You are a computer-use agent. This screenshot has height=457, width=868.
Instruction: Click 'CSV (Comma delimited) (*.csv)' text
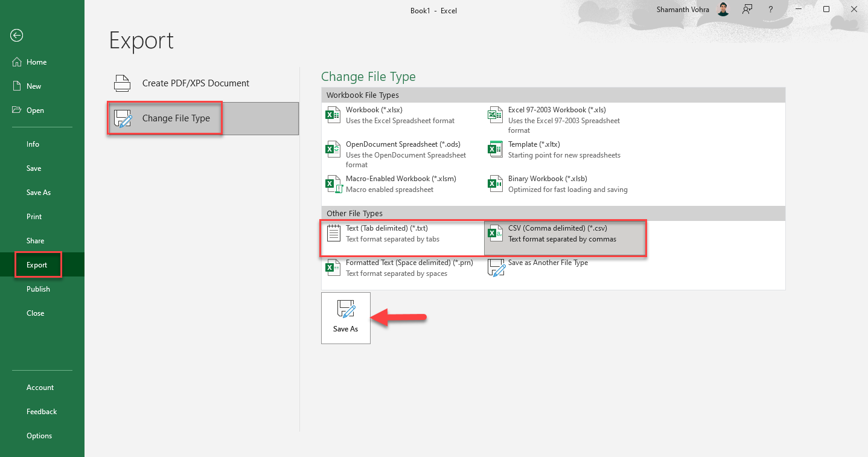pyautogui.click(x=558, y=228)
